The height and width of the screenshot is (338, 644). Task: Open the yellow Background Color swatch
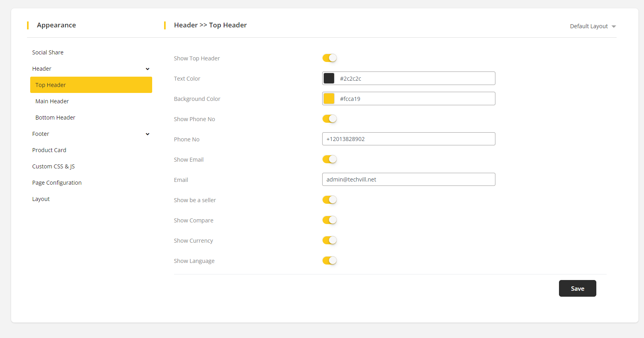[x=329, y=99]
